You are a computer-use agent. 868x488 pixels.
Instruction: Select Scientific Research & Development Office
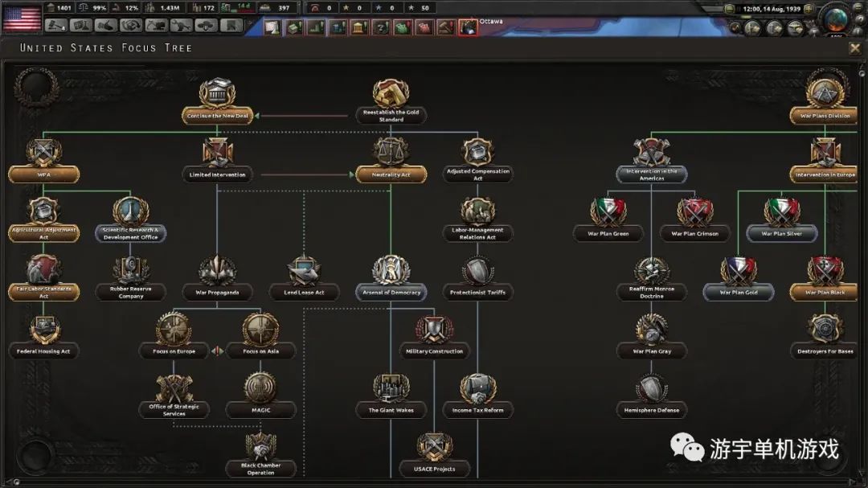pyautogui.click(x=130, y=219)
